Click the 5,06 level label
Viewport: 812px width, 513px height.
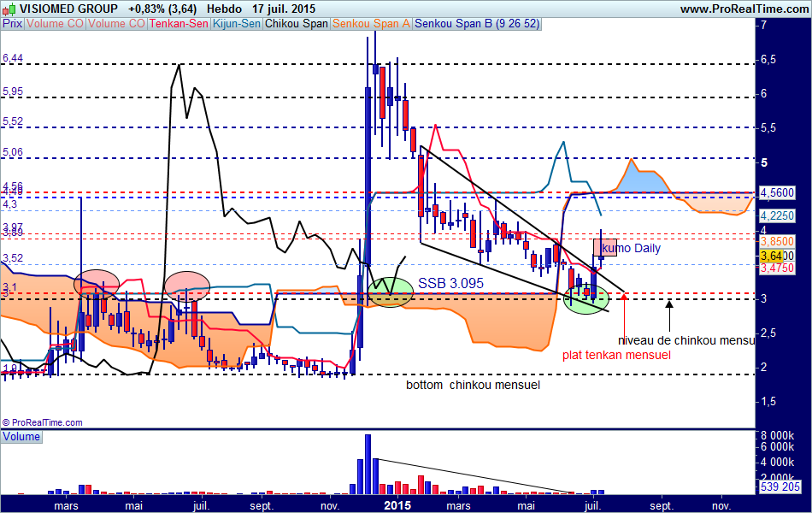tap(13, 152)
